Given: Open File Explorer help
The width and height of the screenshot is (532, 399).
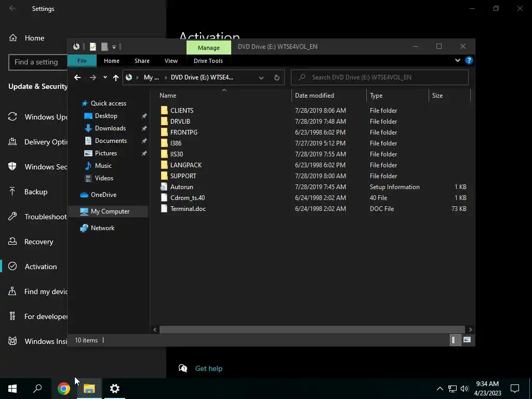Looking at the screenshot, I should click(469, 60).
